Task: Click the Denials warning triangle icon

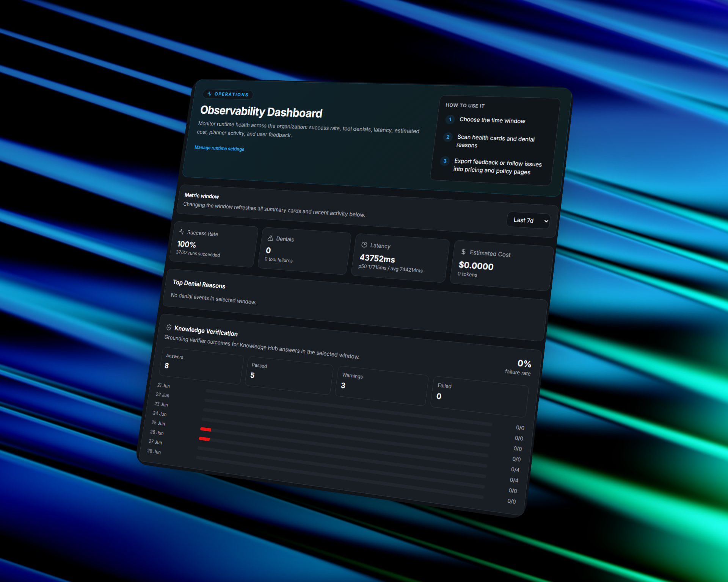Action: tap(270, 238)
